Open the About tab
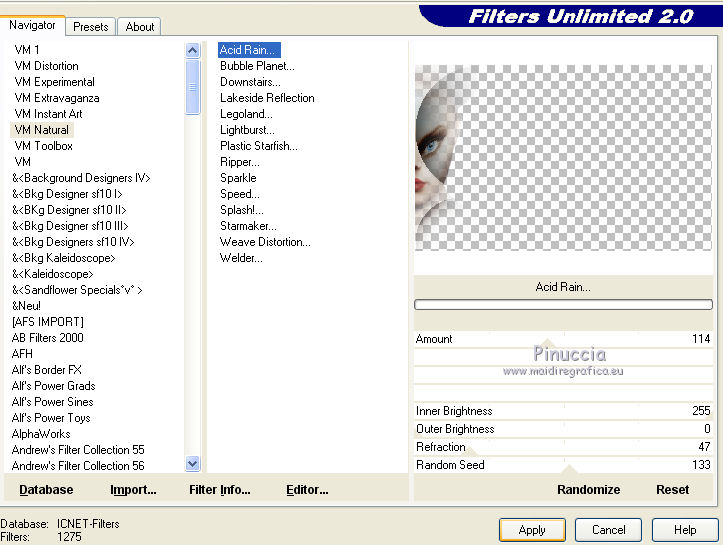723x545 pixels. click(140, 27)
